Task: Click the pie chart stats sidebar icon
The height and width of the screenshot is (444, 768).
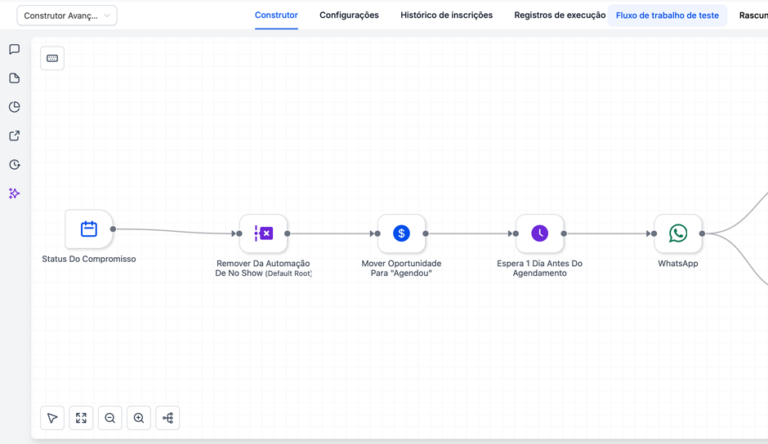Action: pyautogui.click(x=14, y=107)
